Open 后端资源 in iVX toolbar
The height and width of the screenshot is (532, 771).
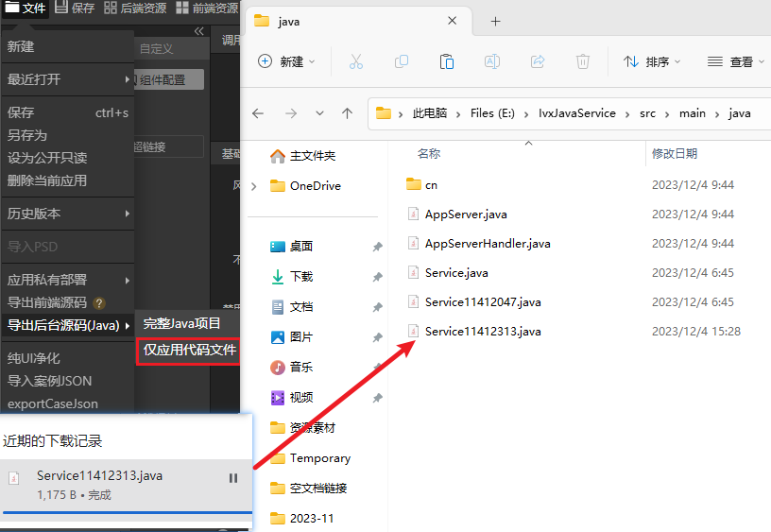136,8
